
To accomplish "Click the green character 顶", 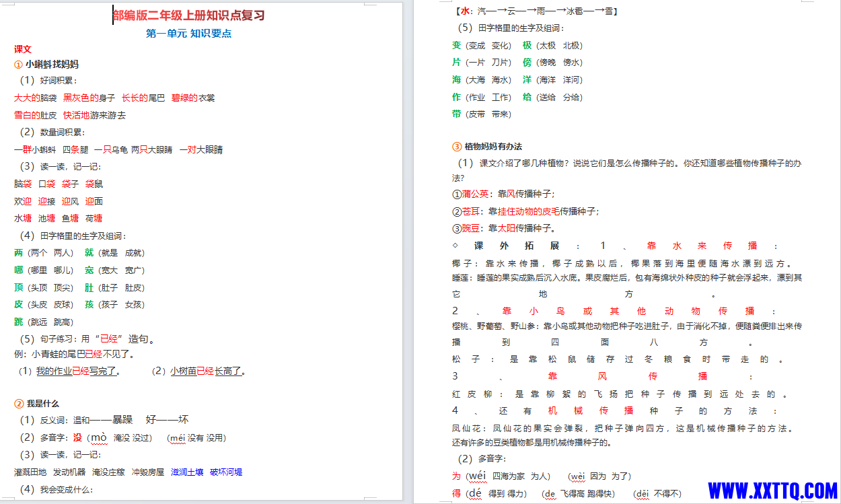I will click(19, 287).
